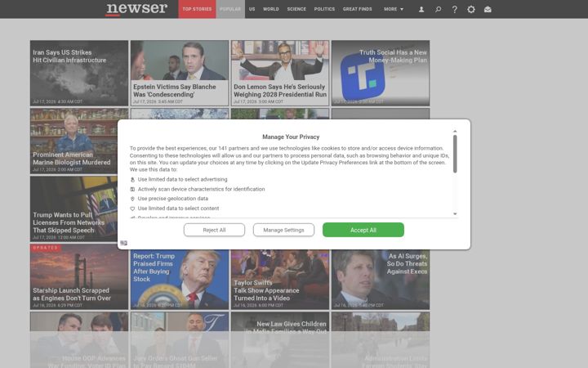588x368 pixels.
Task: Open the user account icon
Action: pos(421,9)
